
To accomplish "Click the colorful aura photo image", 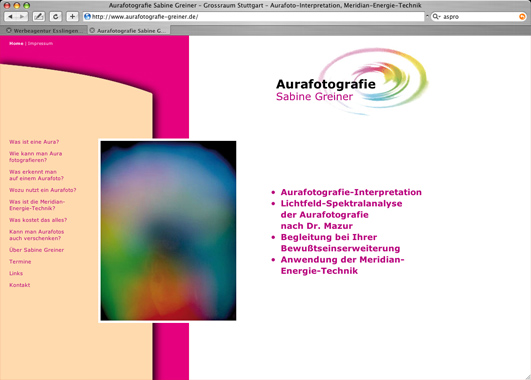I will 168,231.
